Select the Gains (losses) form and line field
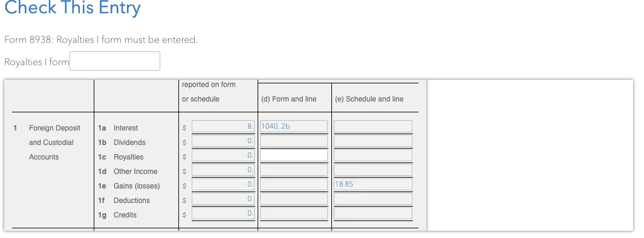 click(x=294, y=184)
